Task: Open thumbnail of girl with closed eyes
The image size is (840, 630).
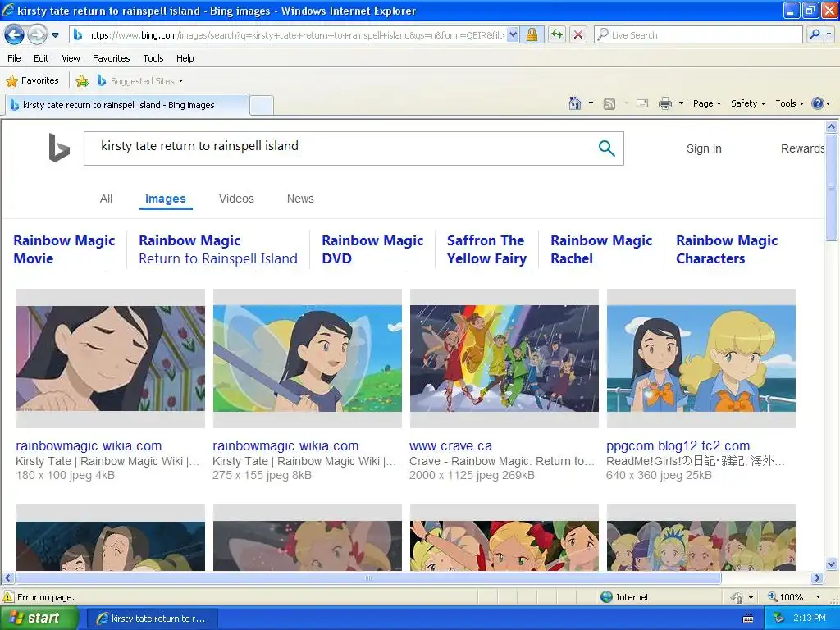Action: (x=111, y=358)
